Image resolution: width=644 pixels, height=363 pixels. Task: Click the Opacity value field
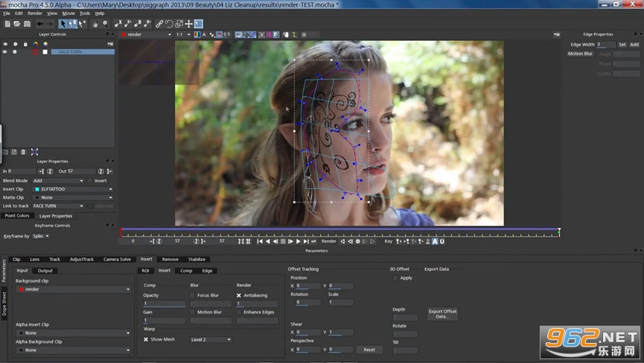tap(164, 303)
